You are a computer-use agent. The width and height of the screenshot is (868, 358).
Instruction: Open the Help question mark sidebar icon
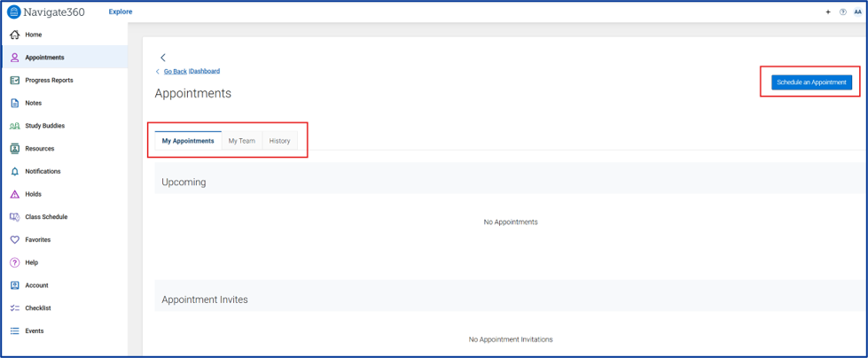[15, 263]
